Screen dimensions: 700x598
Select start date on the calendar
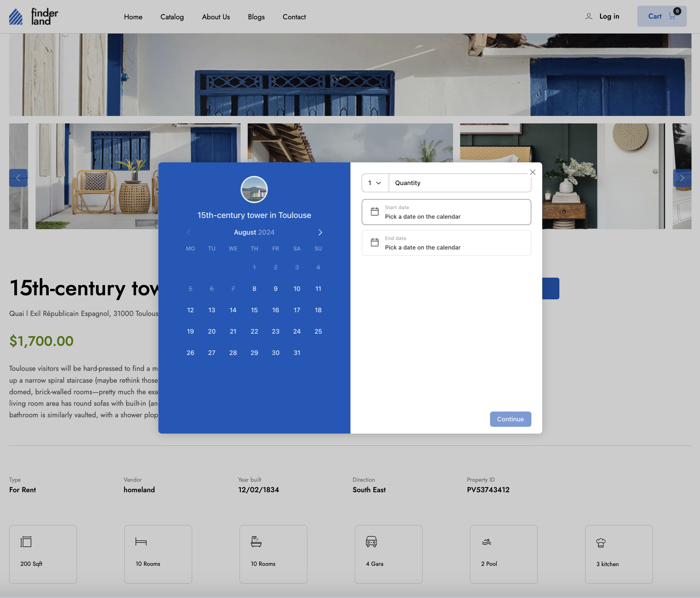(x=446, y=212)
